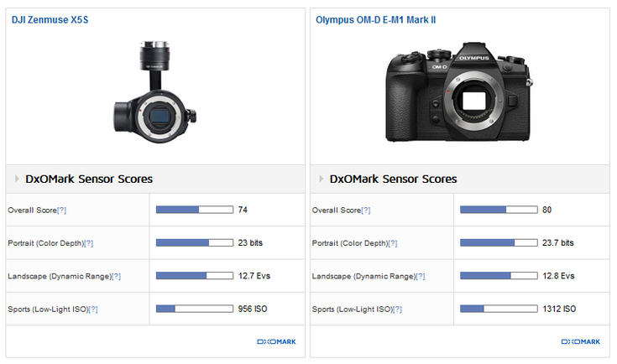Open Overall Score help for DJI Zenmuse X5S
This screenshot has height=364, width=617.
[x=60, y=210]
